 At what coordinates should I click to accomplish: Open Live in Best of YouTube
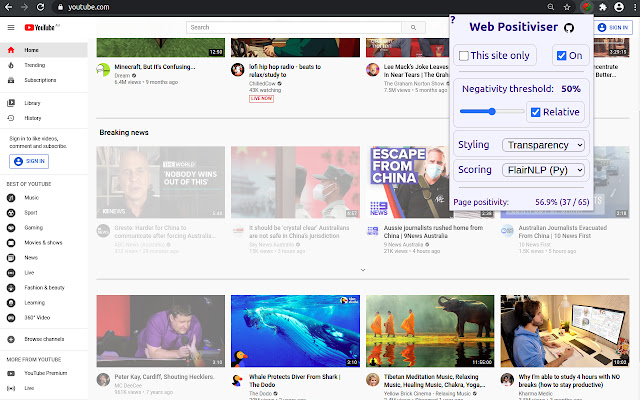pyautogui.click(x=44, y=273)
